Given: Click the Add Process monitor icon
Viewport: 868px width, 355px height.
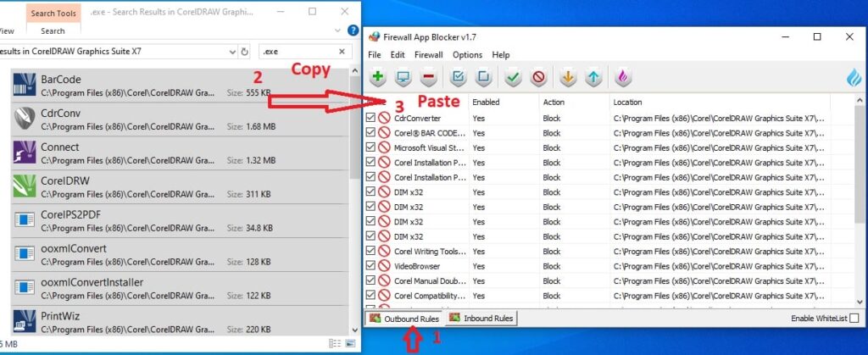Looking at the screenshot, I should pos(403,77).
